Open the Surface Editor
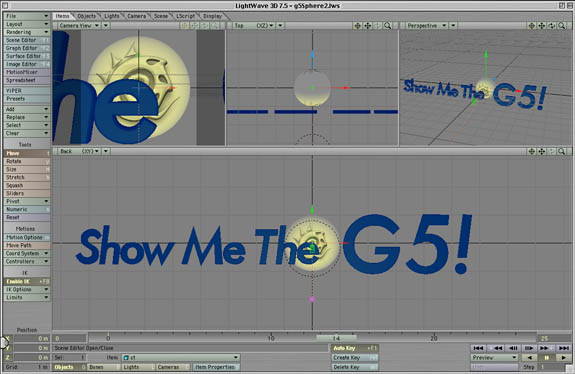This screenshot has width=575, height=374. point(26,56)
